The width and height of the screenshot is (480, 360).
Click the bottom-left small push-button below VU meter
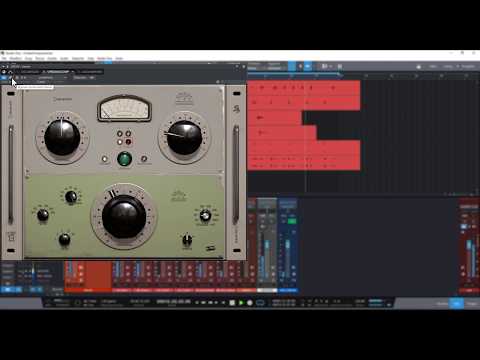tap(120, 142)
